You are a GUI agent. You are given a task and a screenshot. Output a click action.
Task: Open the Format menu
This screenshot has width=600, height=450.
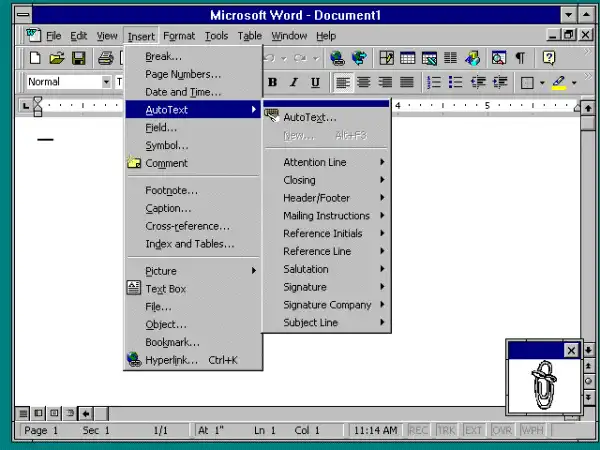tap(179, 36)
